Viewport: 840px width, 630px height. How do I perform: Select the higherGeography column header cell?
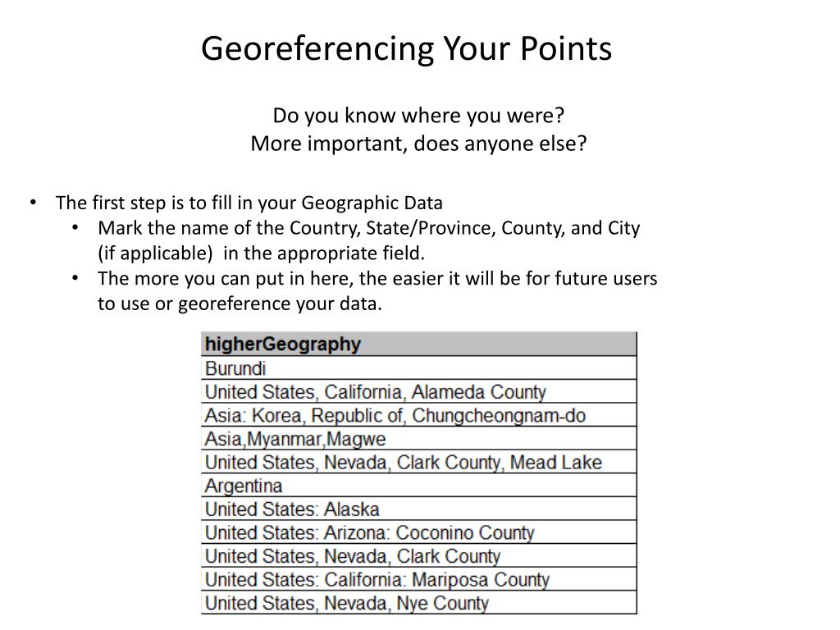pos(418,344)
